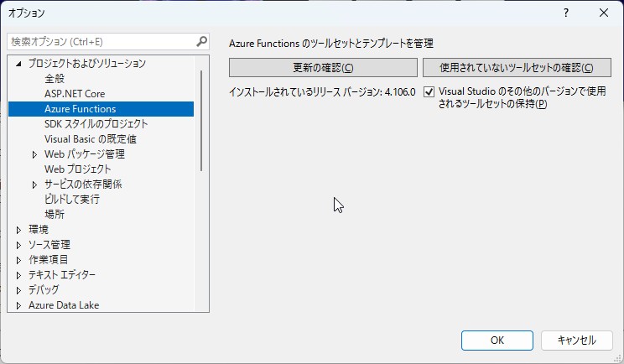
Task: Expand the デバッグ category
Action: 18,290
